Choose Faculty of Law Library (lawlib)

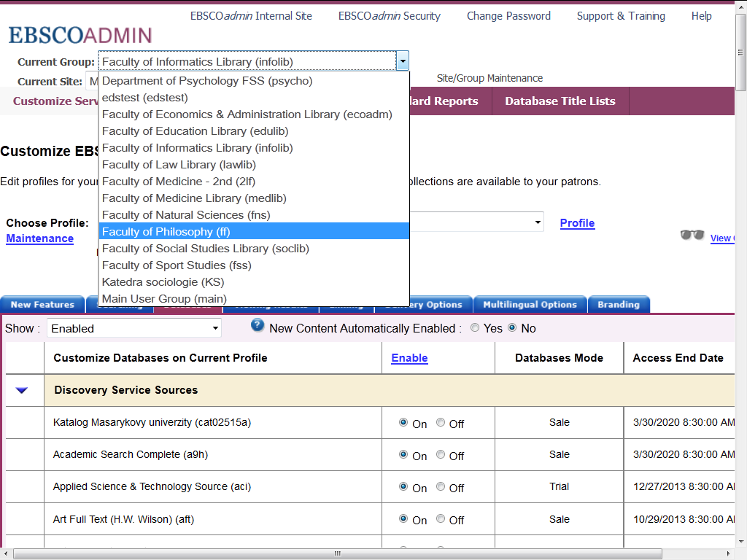pyautogui.click(x=254, y=165)
